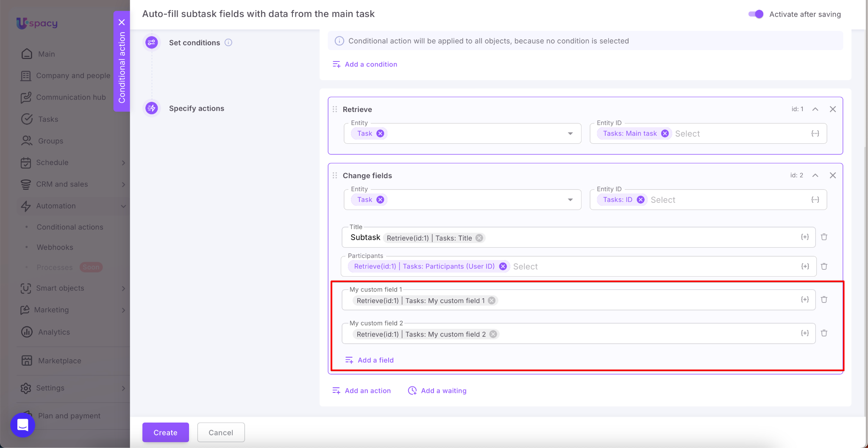Click into My custom field 1 input

point(636,301)
